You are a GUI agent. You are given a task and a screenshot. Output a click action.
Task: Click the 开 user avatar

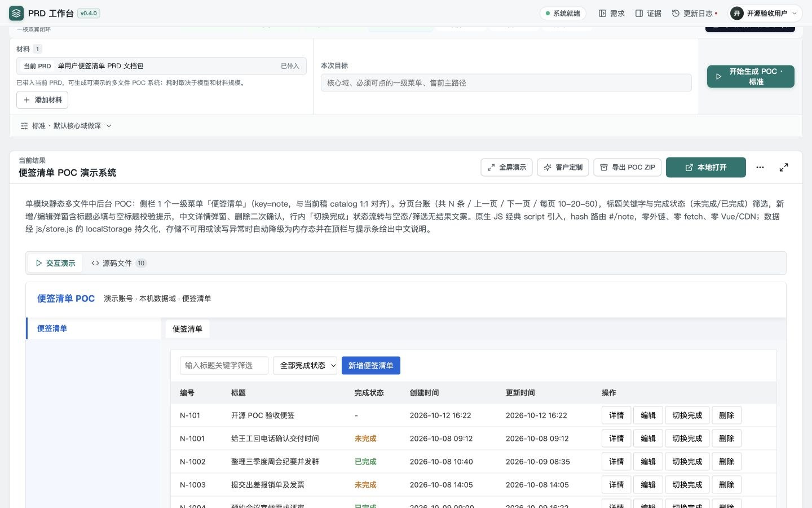737,14
